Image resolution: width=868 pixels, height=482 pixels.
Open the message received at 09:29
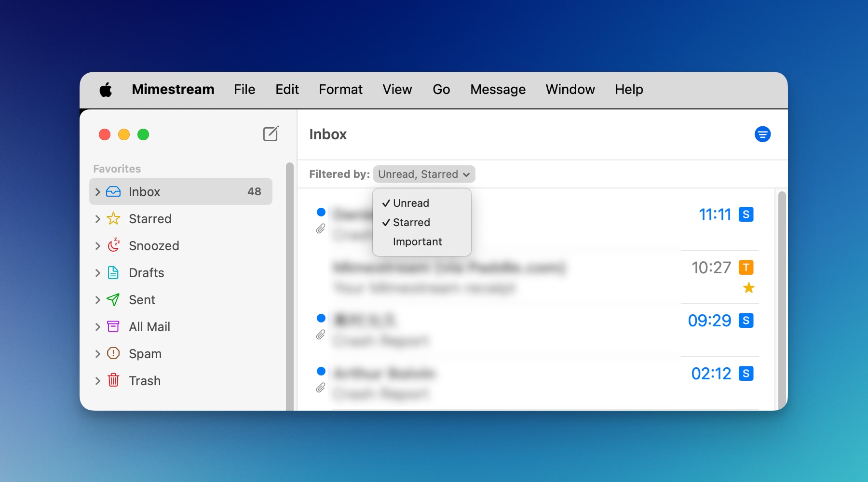pos(537,330)
